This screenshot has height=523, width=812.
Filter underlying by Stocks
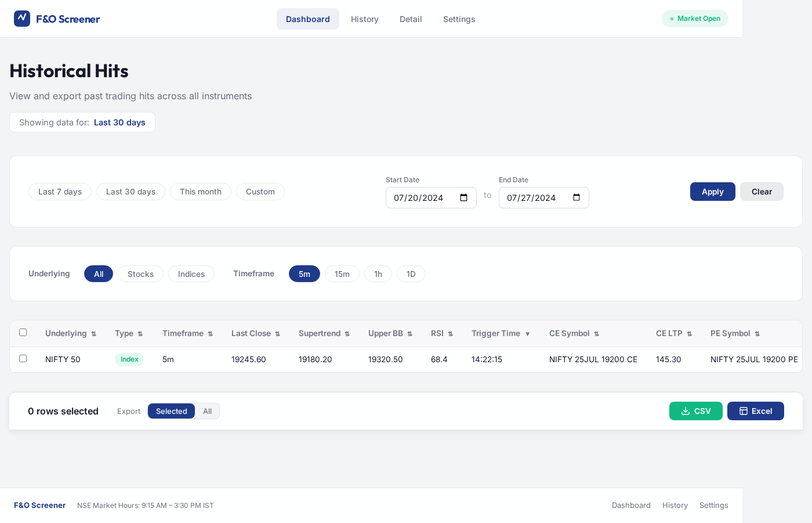140,274
